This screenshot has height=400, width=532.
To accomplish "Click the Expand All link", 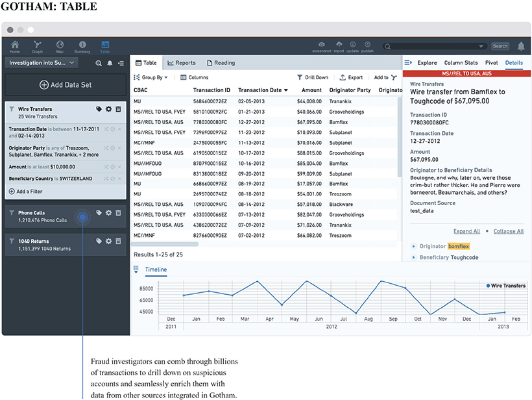I will click(x=466, y=231).
